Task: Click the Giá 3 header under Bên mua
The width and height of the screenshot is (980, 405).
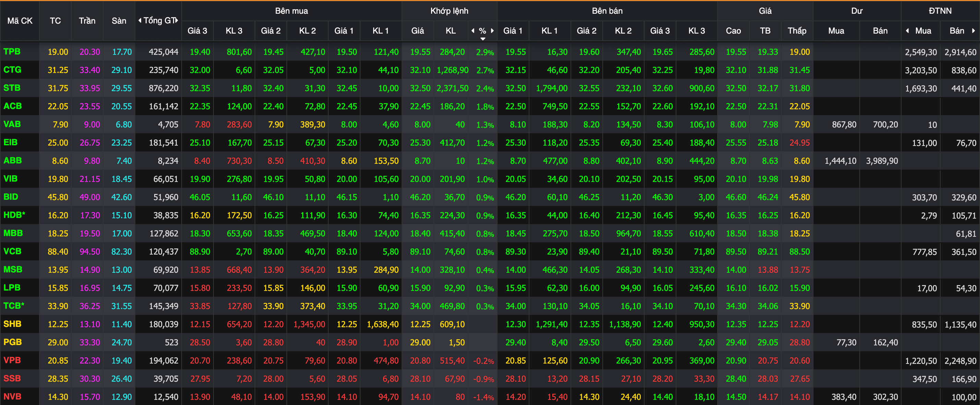Action: pos(197,31)
